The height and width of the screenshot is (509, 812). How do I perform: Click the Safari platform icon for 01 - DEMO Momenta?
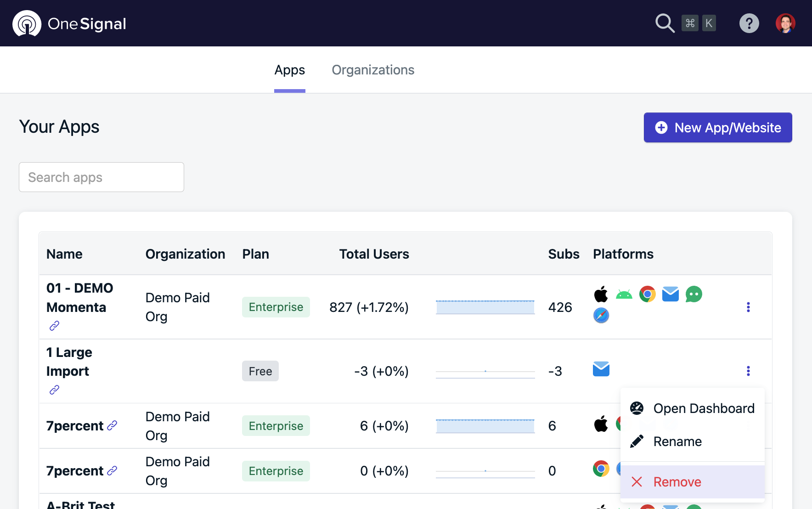point(601,316)
